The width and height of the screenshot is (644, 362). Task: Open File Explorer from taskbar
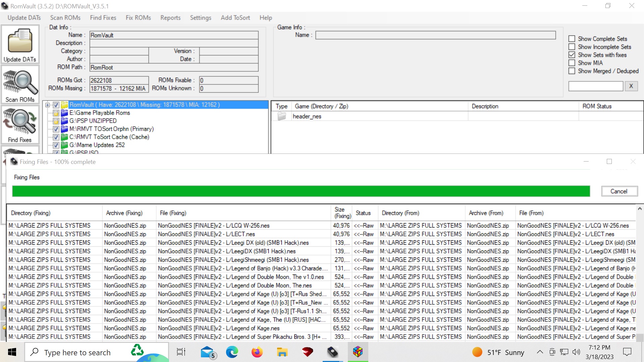(282, 352)
